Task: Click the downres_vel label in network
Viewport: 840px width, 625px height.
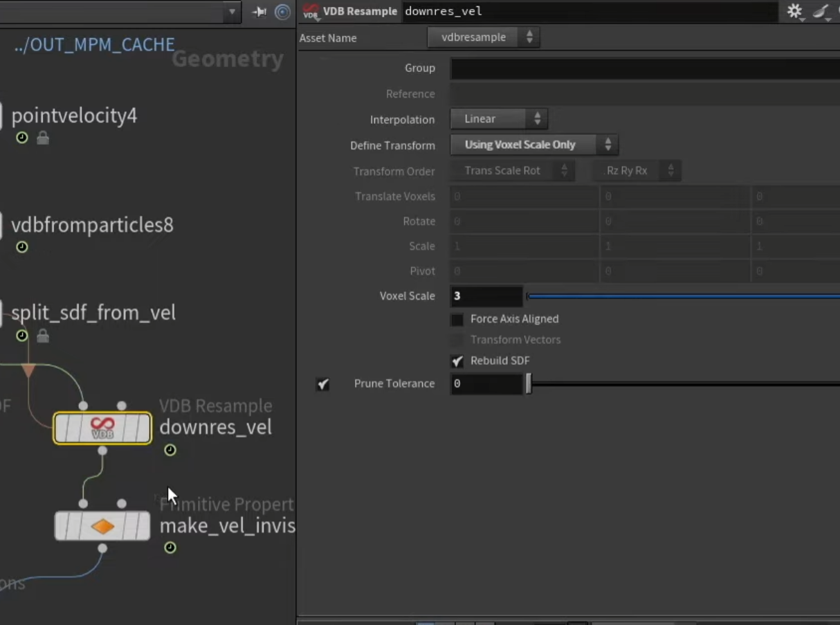Action: click(x=216, y=428)
